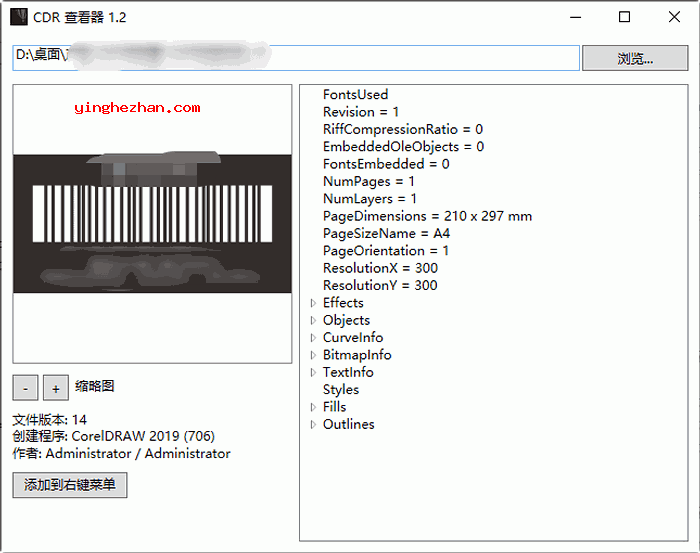The height and width of the screenshot is (553, 700).
Task: Select NumLayers = 1 row
Action: point(370,199)
